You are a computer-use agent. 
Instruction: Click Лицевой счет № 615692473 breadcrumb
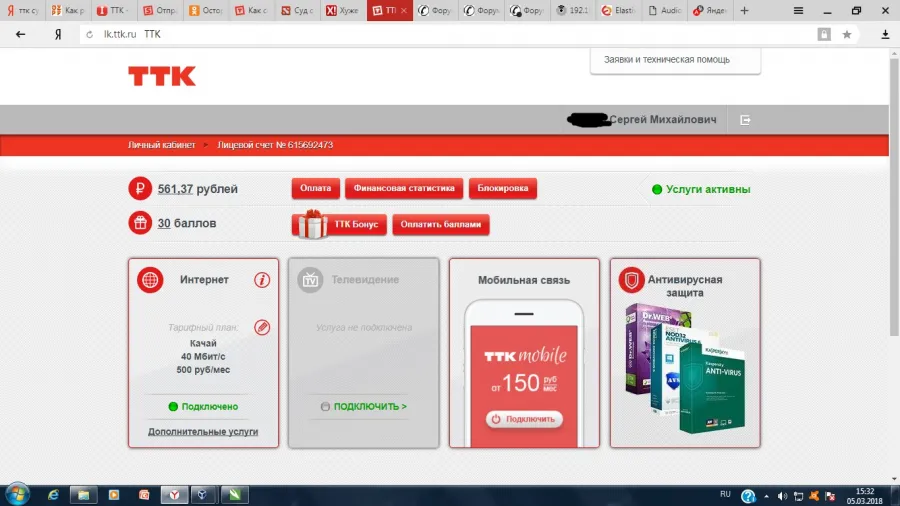click(x=275, y=145)
